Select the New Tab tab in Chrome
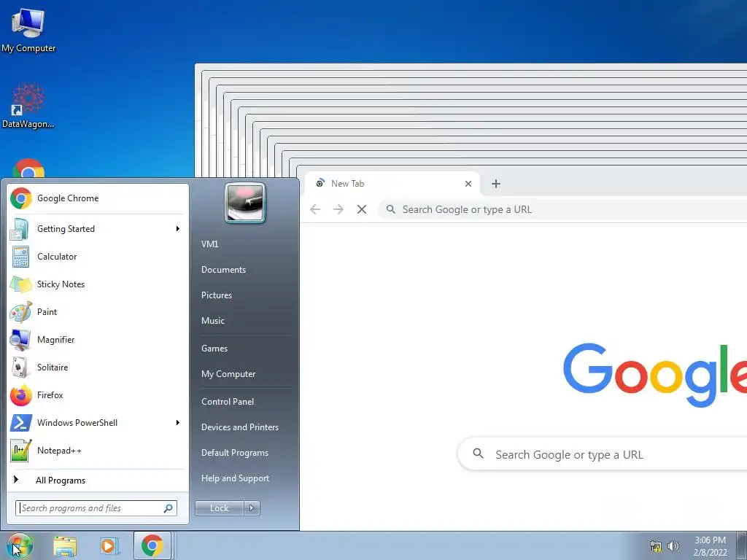This screenshot has width=747, height=560. pyautogui.click(x=392, y=184)
